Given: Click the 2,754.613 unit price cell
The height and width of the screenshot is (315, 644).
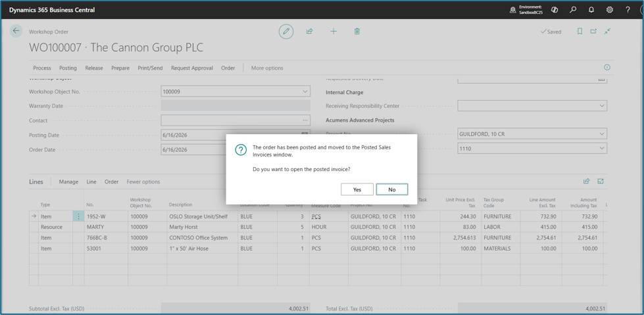Looking at the screenshot, I should tap(460, 237).
